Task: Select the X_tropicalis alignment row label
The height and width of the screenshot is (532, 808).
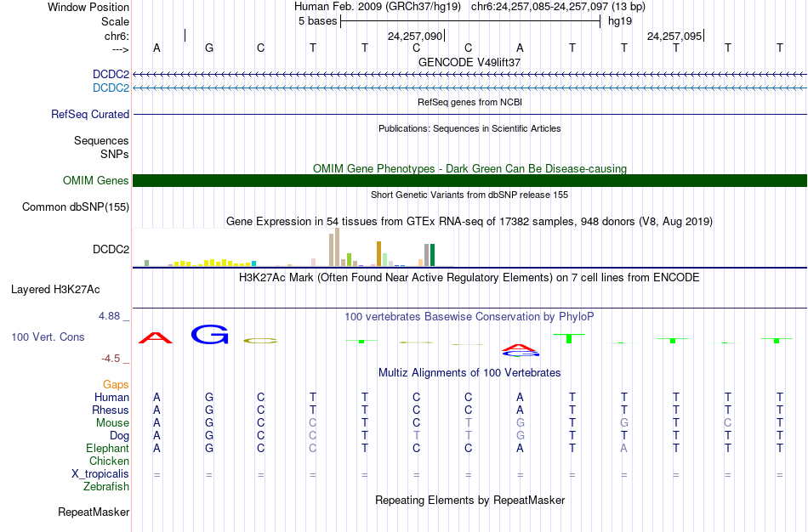Action: coord(100,474)
